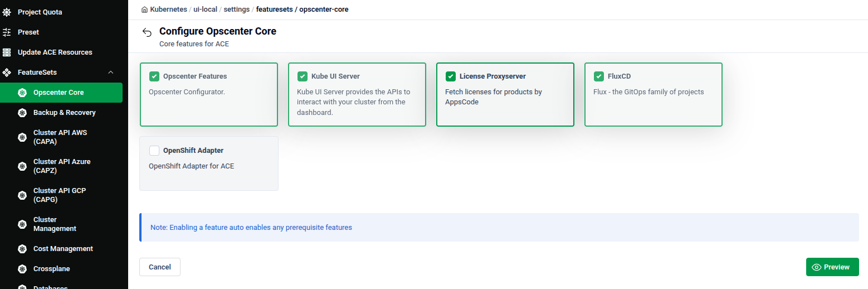Screen dimensions: 868x289
Task: Go to Kubernetes breadcrumb link
Action: 168,9
